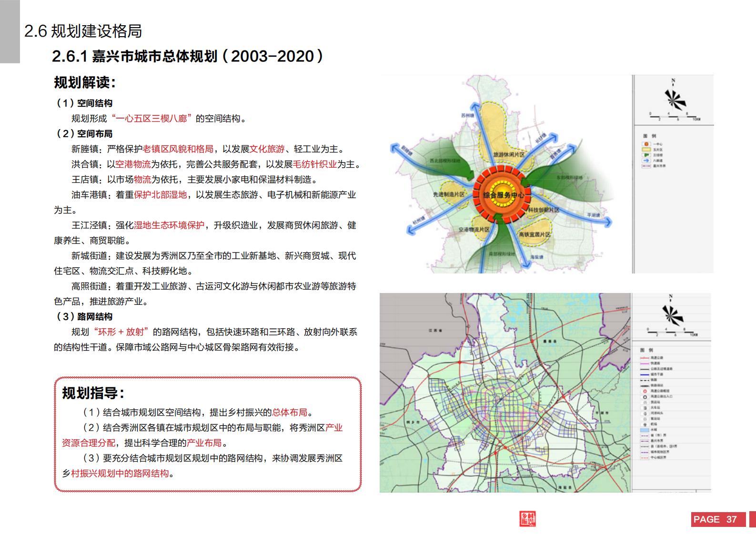The image size is (756, 535).
Task: Click the red circle 高速公路枢纽 legend symbol
Action: (x=645, y=391)
